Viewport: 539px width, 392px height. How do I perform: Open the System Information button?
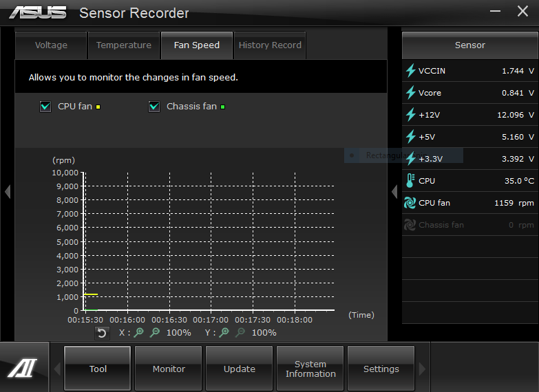[310, 369]
